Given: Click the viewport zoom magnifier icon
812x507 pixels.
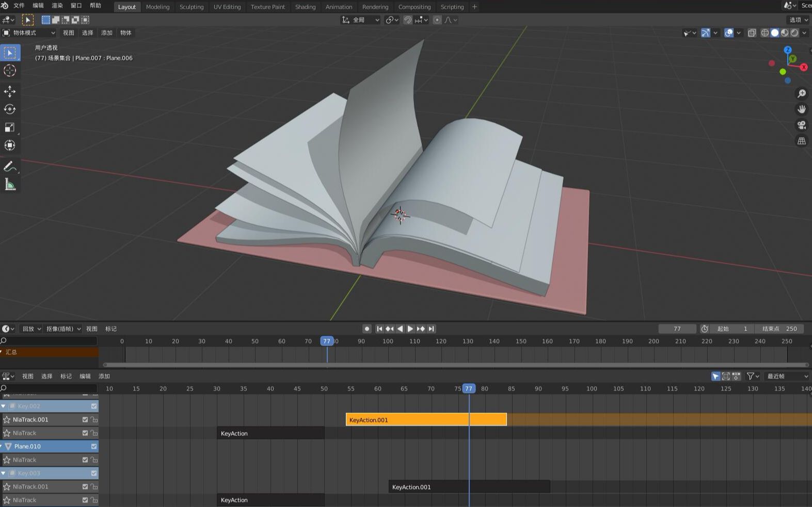Looking at the screenshot, I should 801,93.
